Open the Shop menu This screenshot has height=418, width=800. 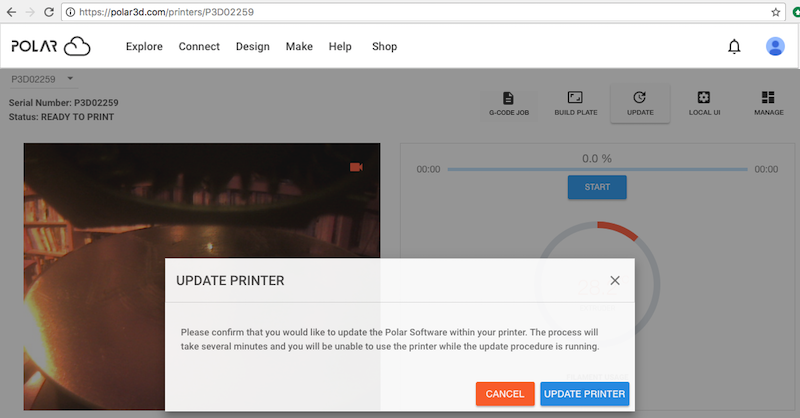click(384, 46)
